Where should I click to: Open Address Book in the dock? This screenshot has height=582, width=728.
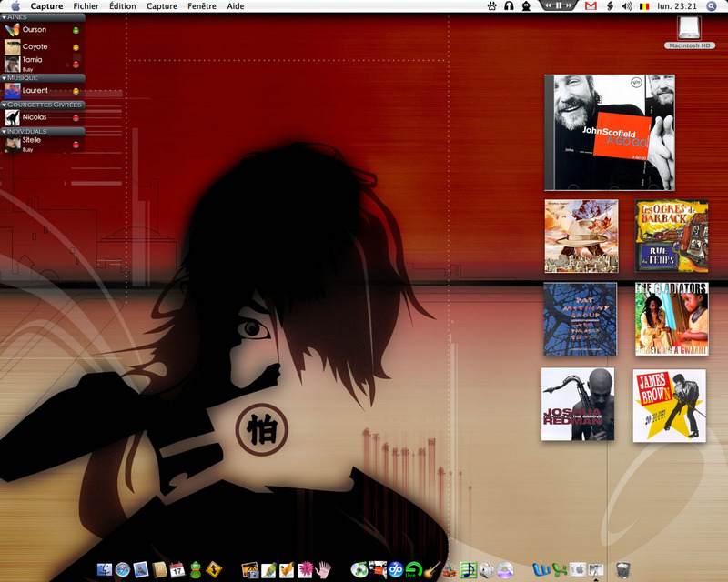[159, 569]
